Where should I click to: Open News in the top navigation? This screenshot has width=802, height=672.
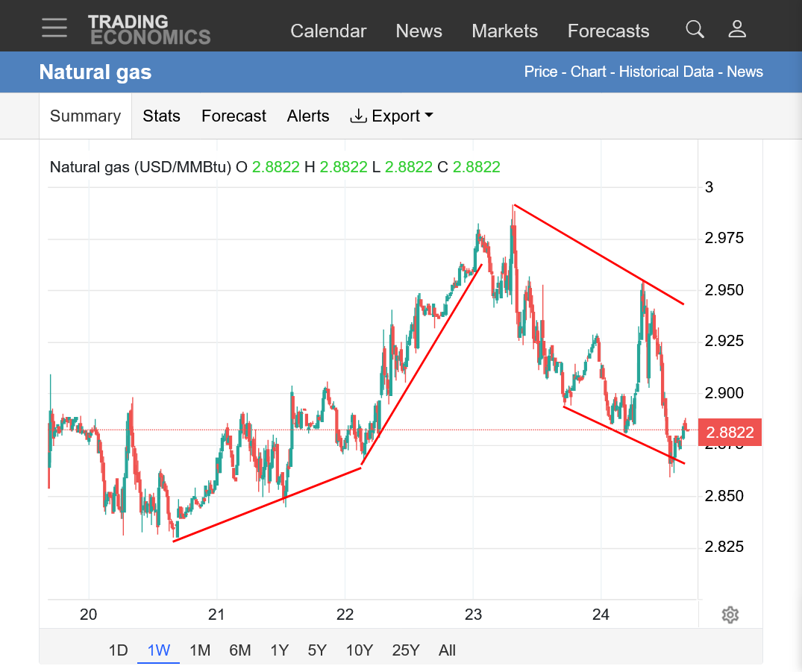[x=419, y=31]
